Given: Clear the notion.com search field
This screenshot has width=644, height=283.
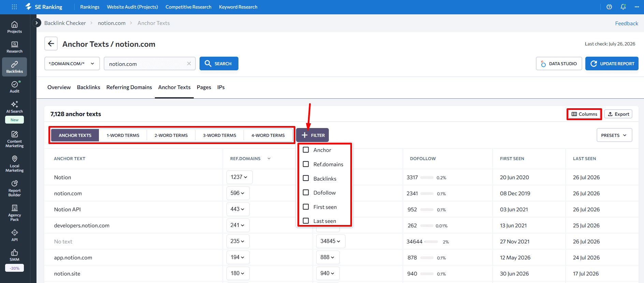Looking at the screenshot, I should 189,63.
